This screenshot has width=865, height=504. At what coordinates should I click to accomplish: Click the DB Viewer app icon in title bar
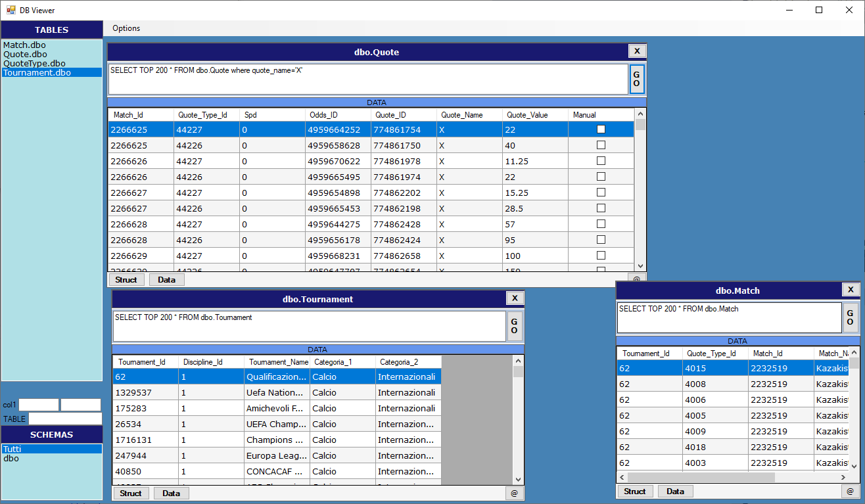coord(11,10)
